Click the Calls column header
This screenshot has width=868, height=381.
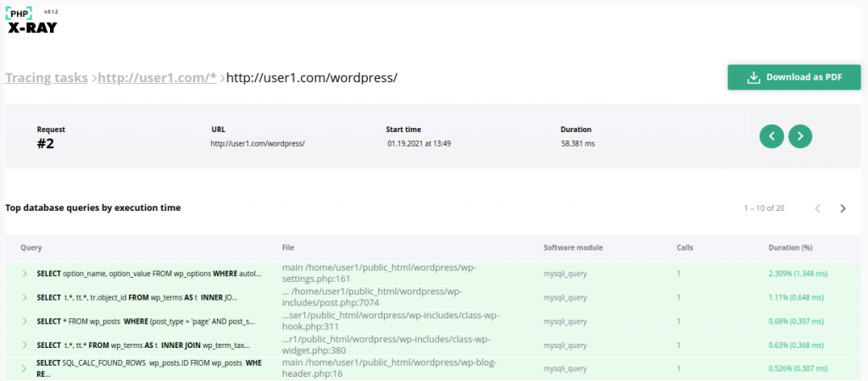[685, 248]
